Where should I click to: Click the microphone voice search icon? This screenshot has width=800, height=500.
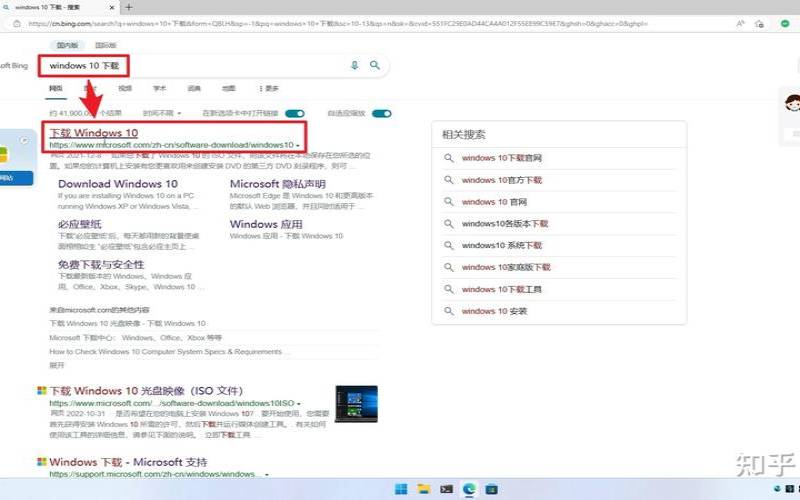(354, 65)
